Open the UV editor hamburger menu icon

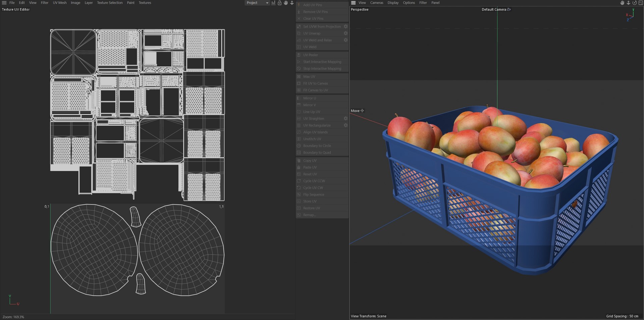4,3
